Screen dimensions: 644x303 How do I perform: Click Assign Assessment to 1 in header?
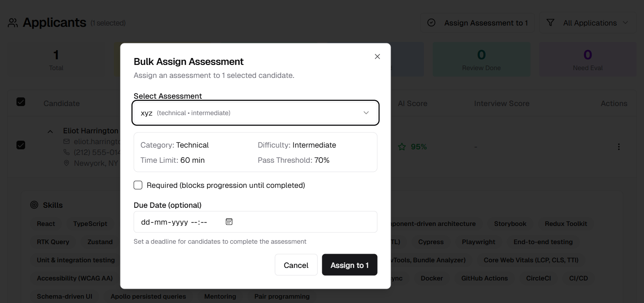click(478, 23)
